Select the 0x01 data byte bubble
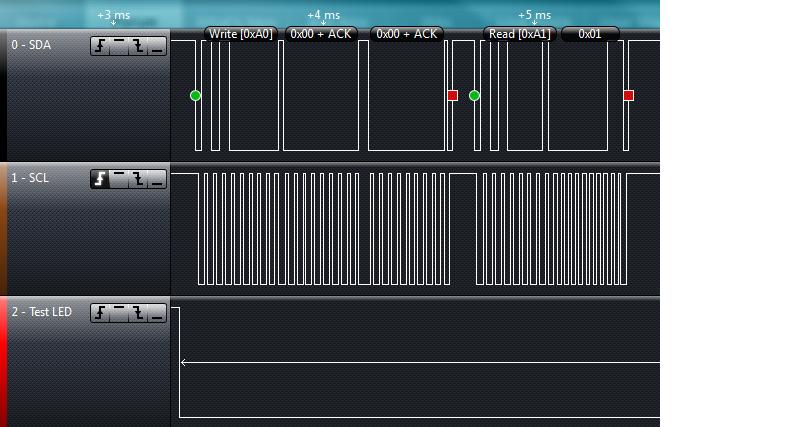Screen dimensions: 785x427 click(590, 34)
